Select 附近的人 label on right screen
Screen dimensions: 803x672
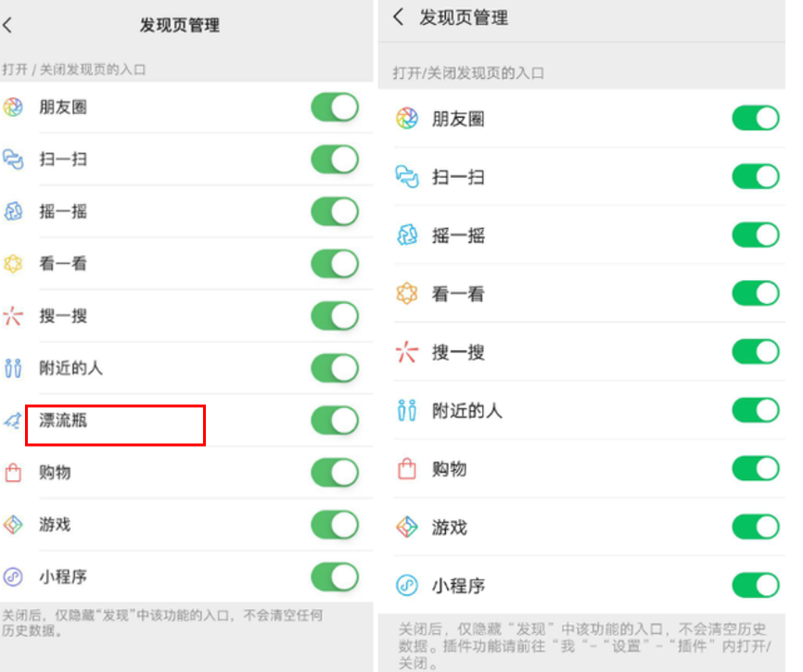pos(467,411)
